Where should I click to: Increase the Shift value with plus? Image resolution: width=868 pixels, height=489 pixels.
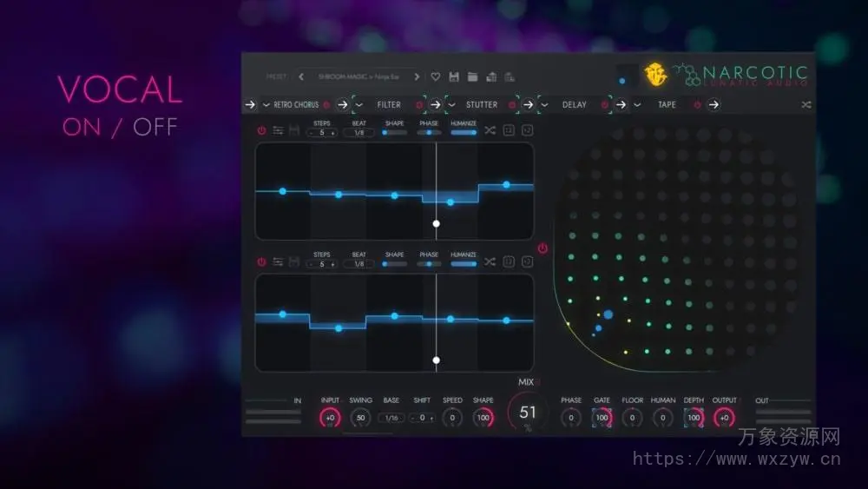[431, 418]
